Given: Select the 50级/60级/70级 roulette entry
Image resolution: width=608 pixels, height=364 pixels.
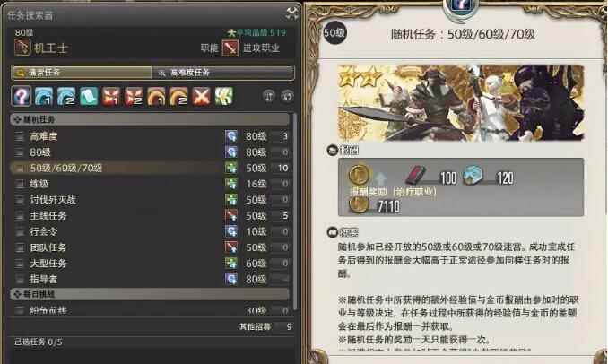Looking at the screenshot, I should click(x=151, y=168).
